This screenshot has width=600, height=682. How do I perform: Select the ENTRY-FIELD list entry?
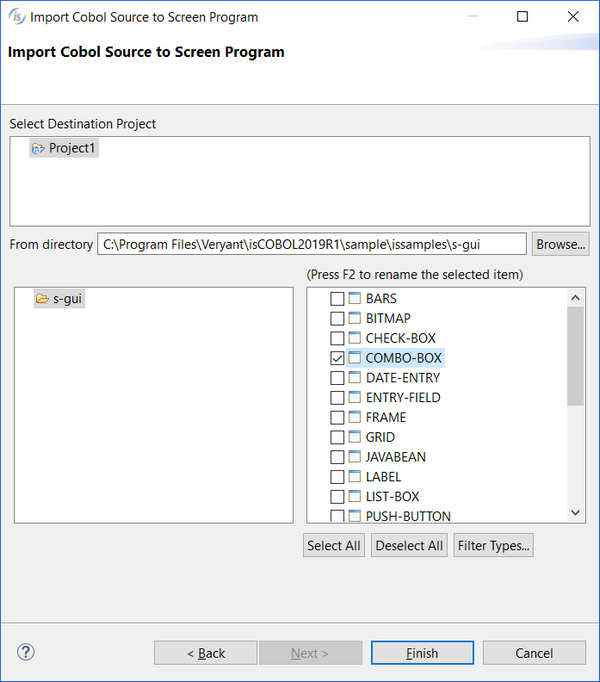[x=403, y=398]
